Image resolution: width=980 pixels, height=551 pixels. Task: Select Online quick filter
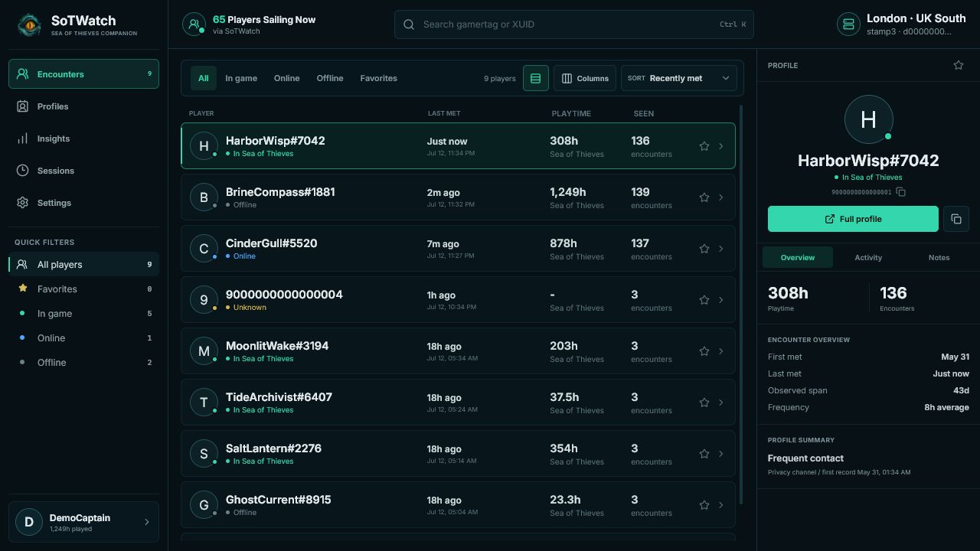tap(83, 338)
